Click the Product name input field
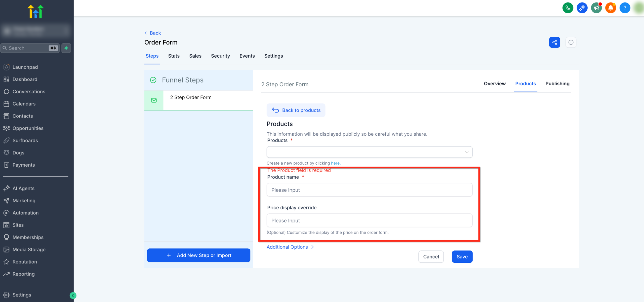 (369, 190)
